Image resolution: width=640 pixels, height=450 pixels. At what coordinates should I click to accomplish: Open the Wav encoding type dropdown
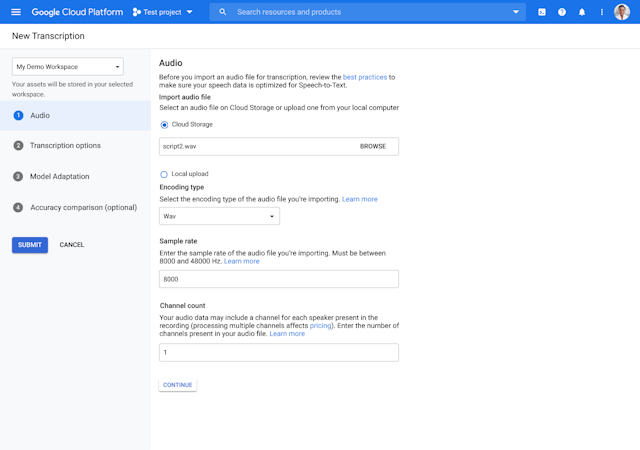pos(219,216)
